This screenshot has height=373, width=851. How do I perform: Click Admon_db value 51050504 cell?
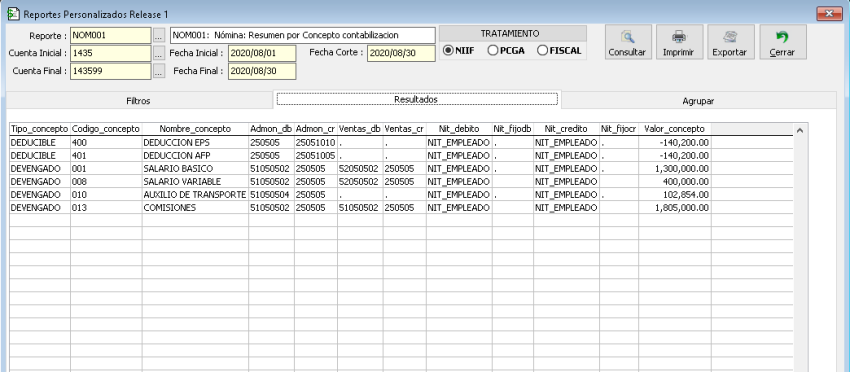pos(271,194)
